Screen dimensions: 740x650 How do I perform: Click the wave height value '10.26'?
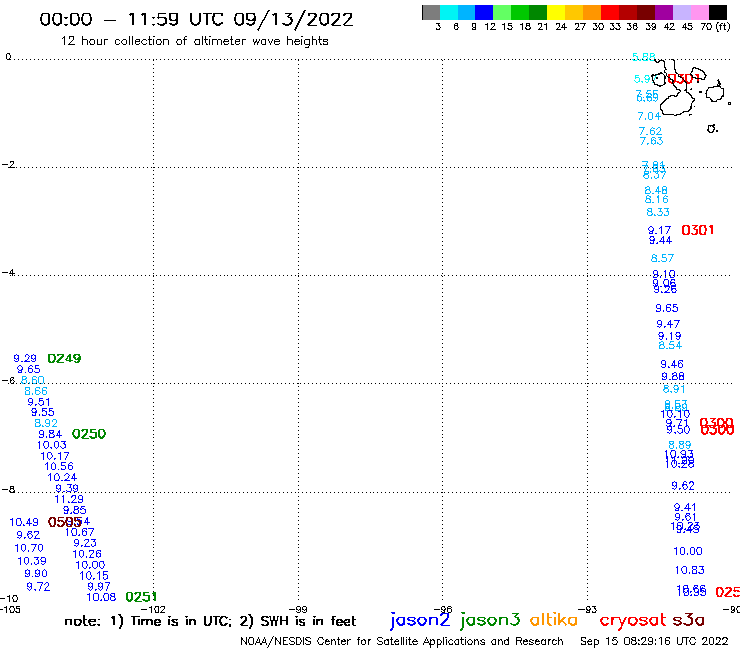[x=87, y=554]
